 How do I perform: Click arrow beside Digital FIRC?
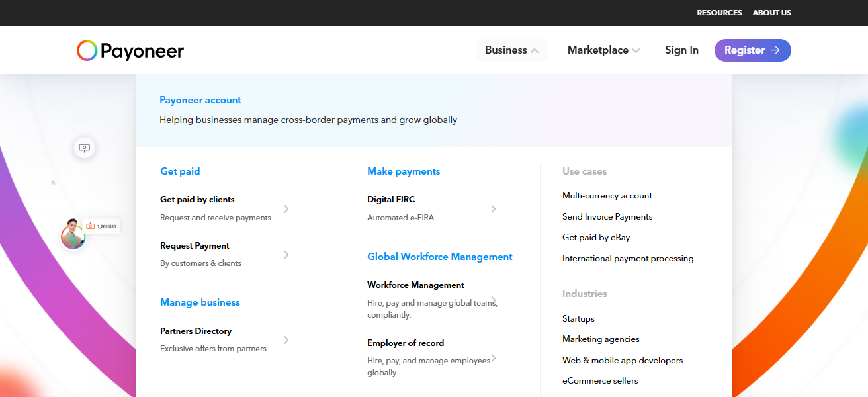coord(494,209)
